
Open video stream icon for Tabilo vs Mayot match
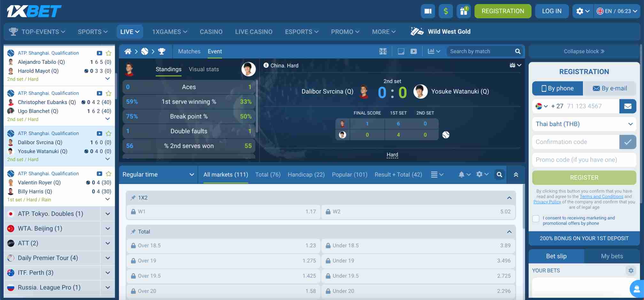pyautogui.click(x=99, y=53)
